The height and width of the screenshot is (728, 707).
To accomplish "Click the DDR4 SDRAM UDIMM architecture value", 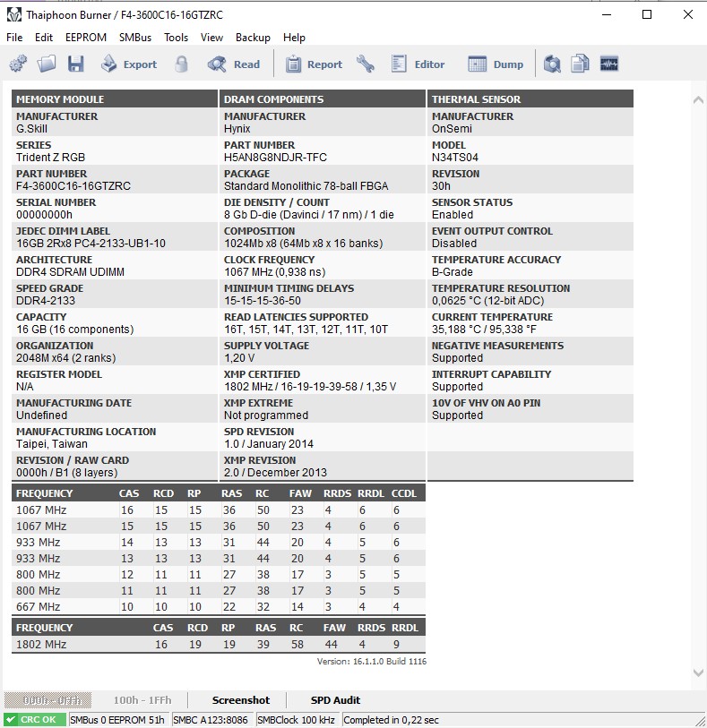I will [70, 272].
